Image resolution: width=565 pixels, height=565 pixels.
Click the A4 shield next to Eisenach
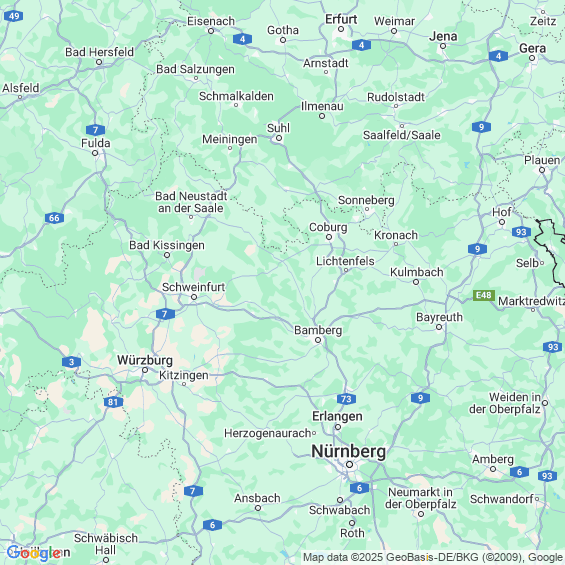pos(243,39)
